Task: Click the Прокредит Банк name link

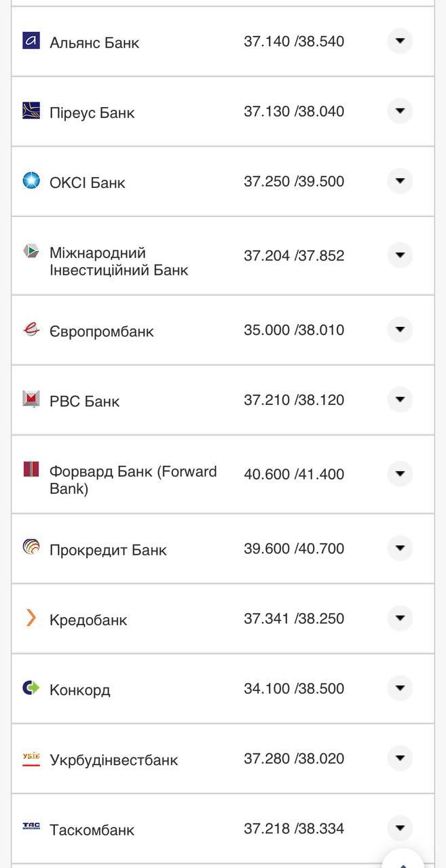Action: click(107, 550)
